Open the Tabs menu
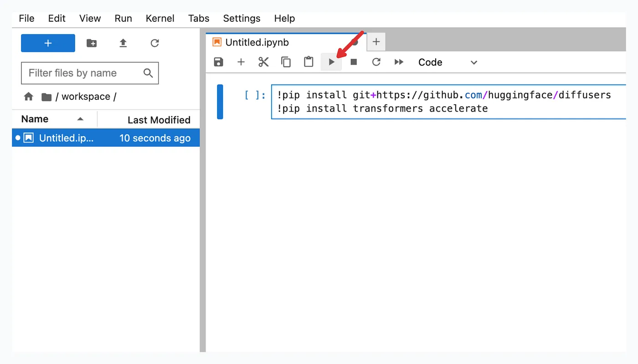 (199, 19)
